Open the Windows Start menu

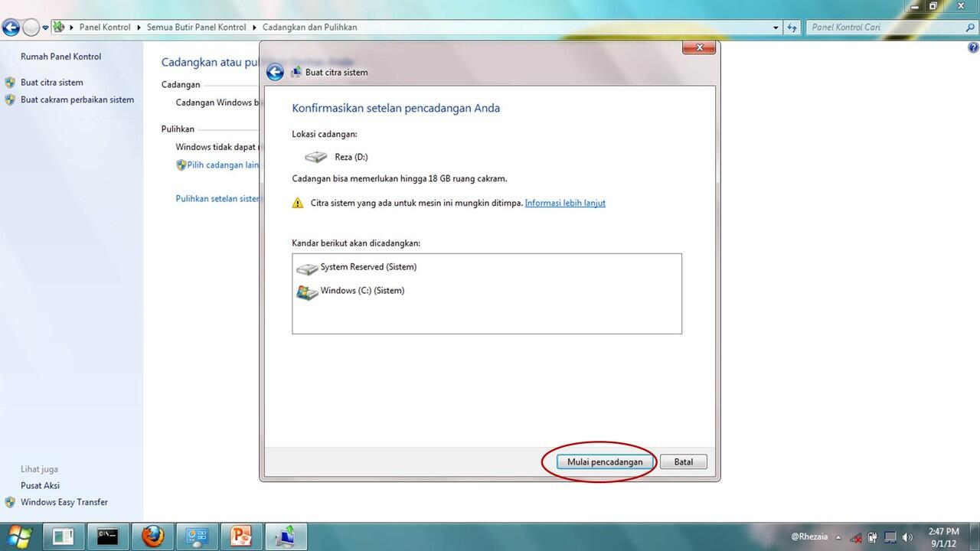coord(18,536)
